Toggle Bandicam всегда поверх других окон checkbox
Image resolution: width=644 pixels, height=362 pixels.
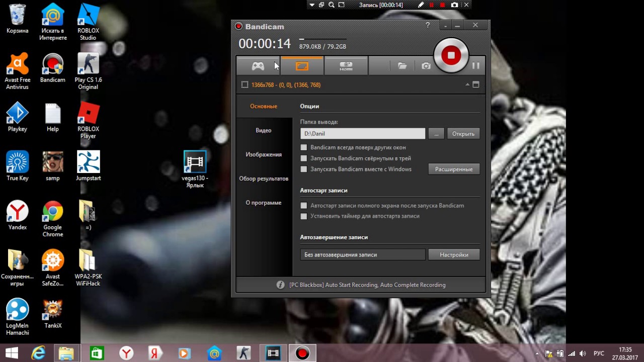[303, 147]
